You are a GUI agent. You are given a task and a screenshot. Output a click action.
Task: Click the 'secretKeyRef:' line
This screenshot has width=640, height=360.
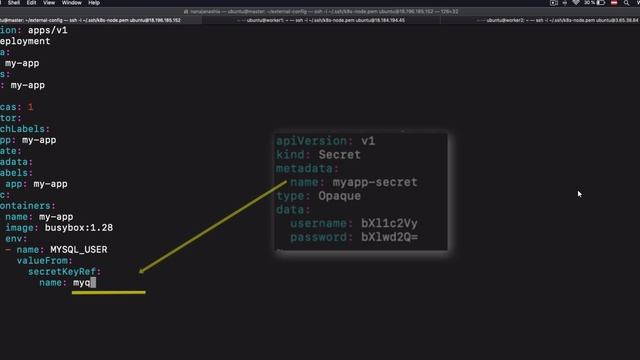click(x=64, y=271)
